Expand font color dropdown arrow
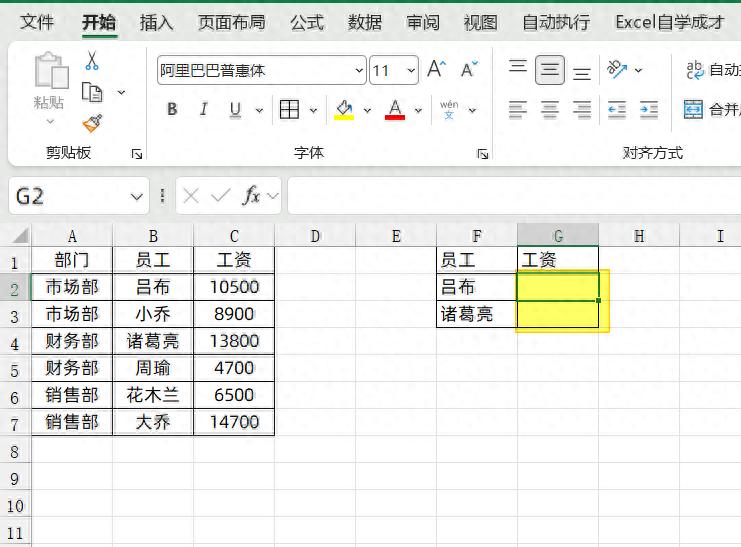 418,111
